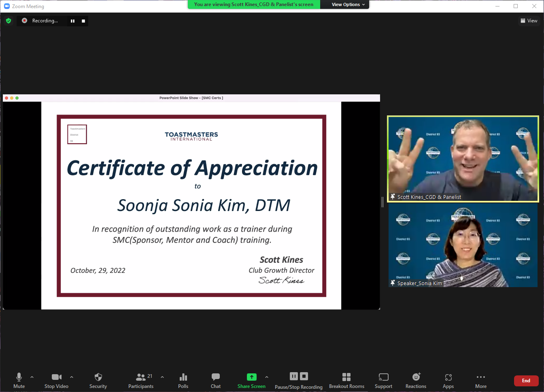
Task: Open the Participants panel
Action: [141, 381]
